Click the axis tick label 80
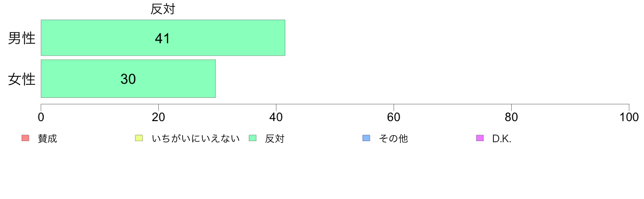 pyautogui.click(x=511, y=117)
